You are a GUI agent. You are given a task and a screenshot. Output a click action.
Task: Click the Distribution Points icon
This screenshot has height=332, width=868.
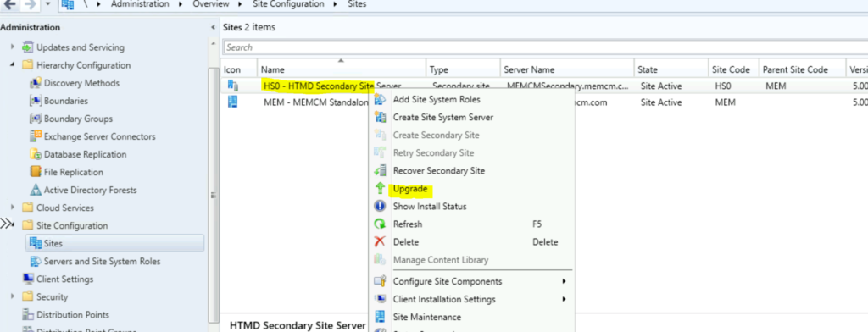[x=28, y=315]
